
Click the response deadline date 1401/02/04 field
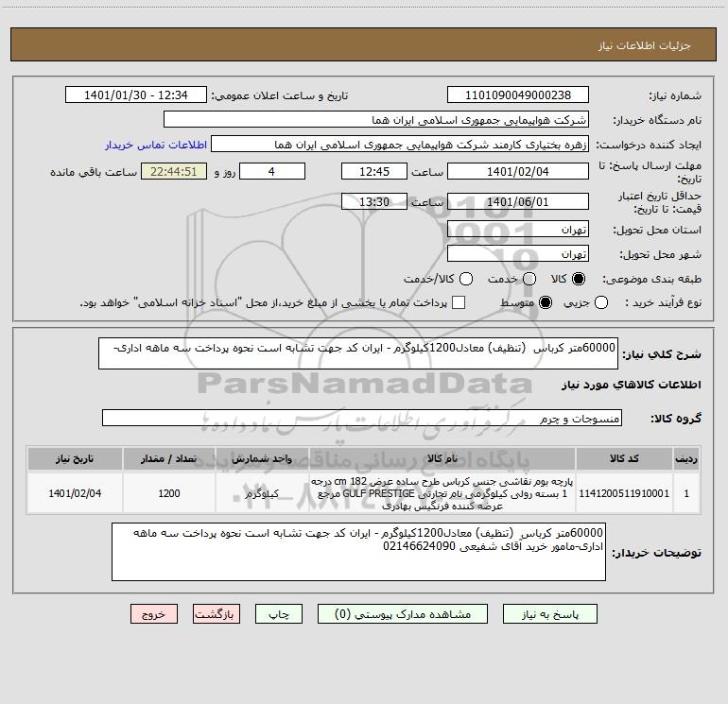[x=518, y=171]
